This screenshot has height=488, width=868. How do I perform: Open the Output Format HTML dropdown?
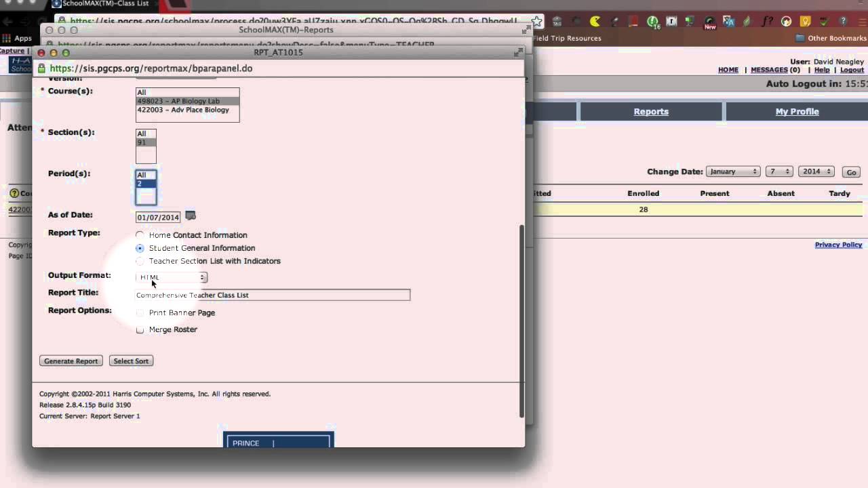(172, 277)
